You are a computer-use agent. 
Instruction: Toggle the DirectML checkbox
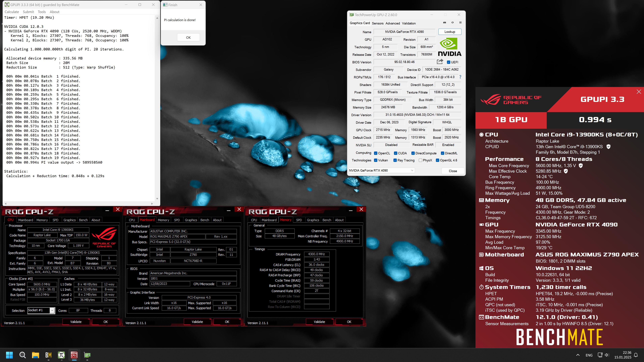(443, 153)
